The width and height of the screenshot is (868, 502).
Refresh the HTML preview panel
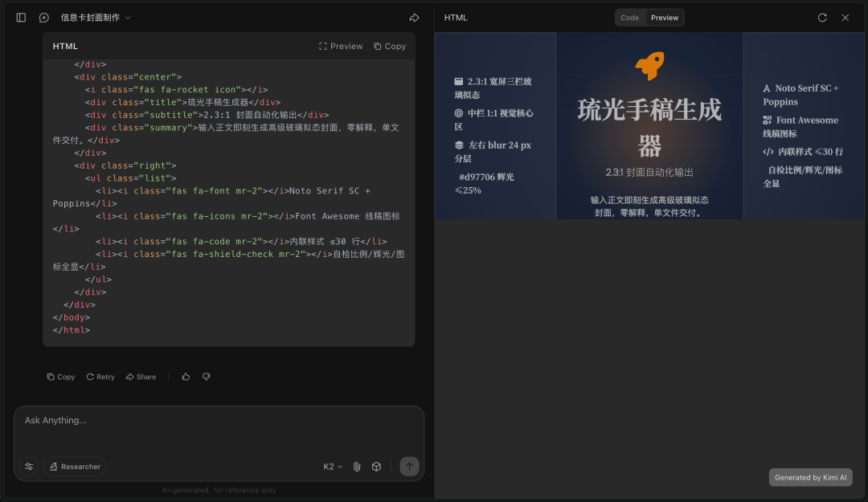pyautogui.click(x=822, y=17)
